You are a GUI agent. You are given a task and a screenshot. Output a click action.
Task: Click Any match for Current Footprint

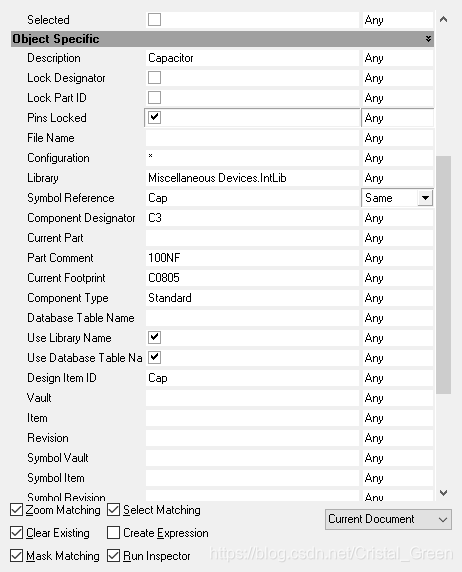click(x=398, y=278)
